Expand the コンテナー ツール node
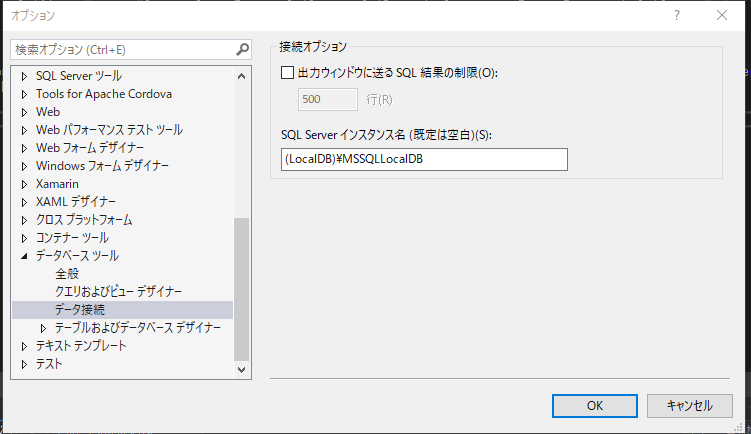This screenshot has width=751, height=434. (x=24, y=238)
